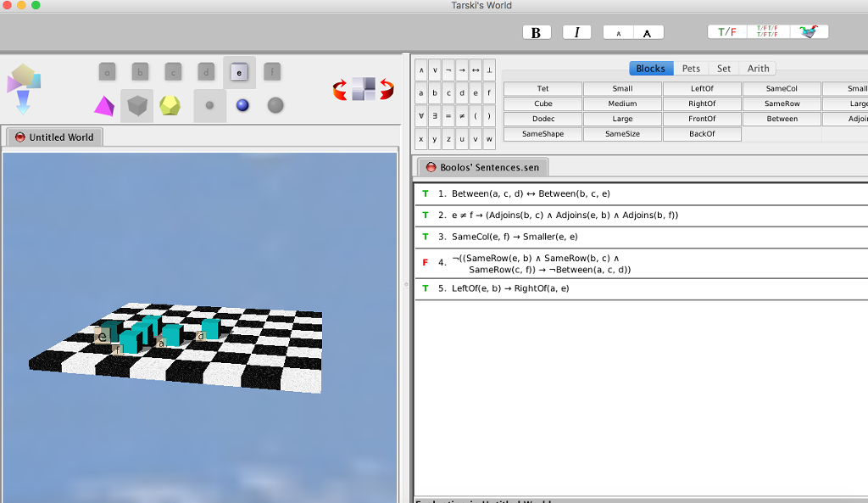Insert the SameShape predicate

click(x=542, y=134)
